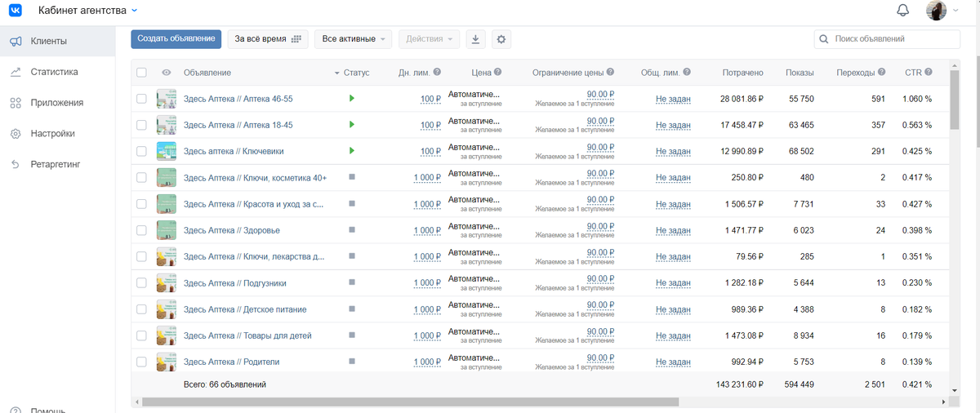Open thumbnail of Ключевики ad
This screenshot has width=980, height=413.
click(x=167, y=151)
